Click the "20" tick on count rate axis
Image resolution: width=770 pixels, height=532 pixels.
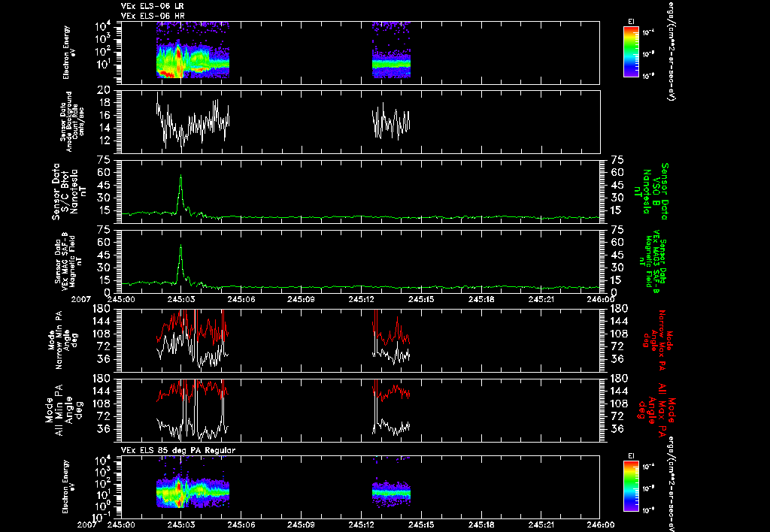pyautogui.click(x=104, y=90)
